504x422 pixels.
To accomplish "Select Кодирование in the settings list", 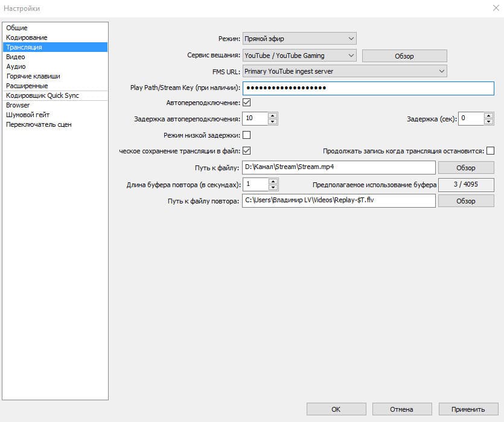I will pos(55,37).
